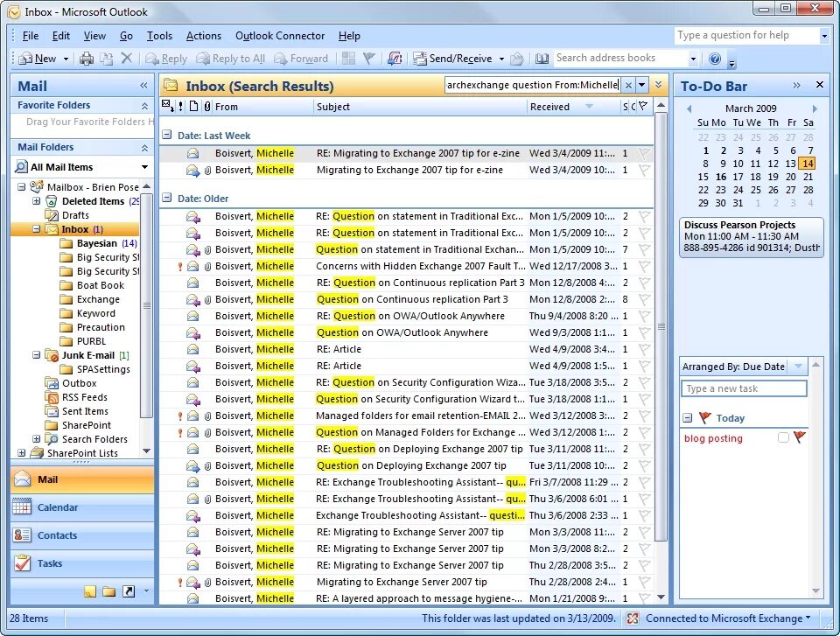This screenshot has height=636, width=840.
Task: Open the All Mail Items dropdown
Action: click(x=144, y=167)
